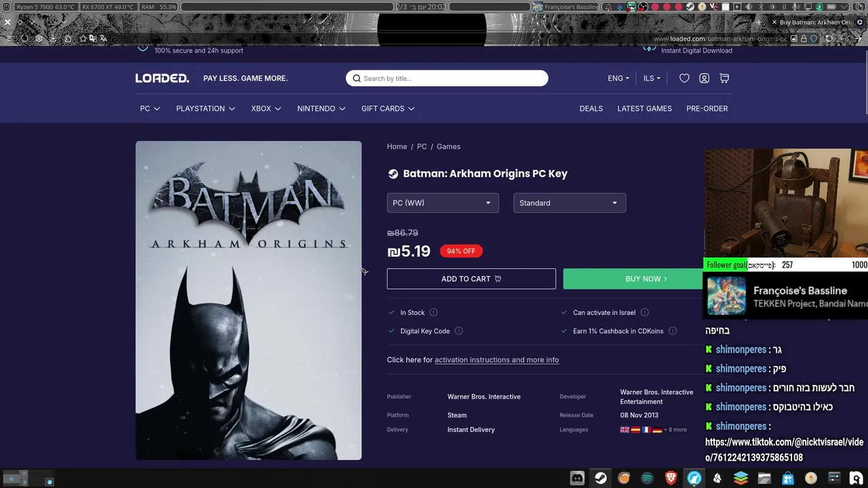Screen dimensions: 868x488
Task: Open the wishlist heart icon
Action: (x=684, y=79)
